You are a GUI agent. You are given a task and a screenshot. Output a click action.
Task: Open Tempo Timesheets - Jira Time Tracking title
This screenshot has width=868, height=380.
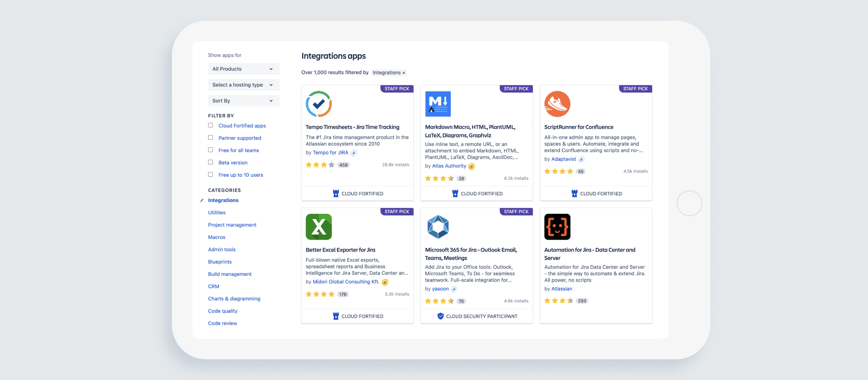click(x=353, y=127)
